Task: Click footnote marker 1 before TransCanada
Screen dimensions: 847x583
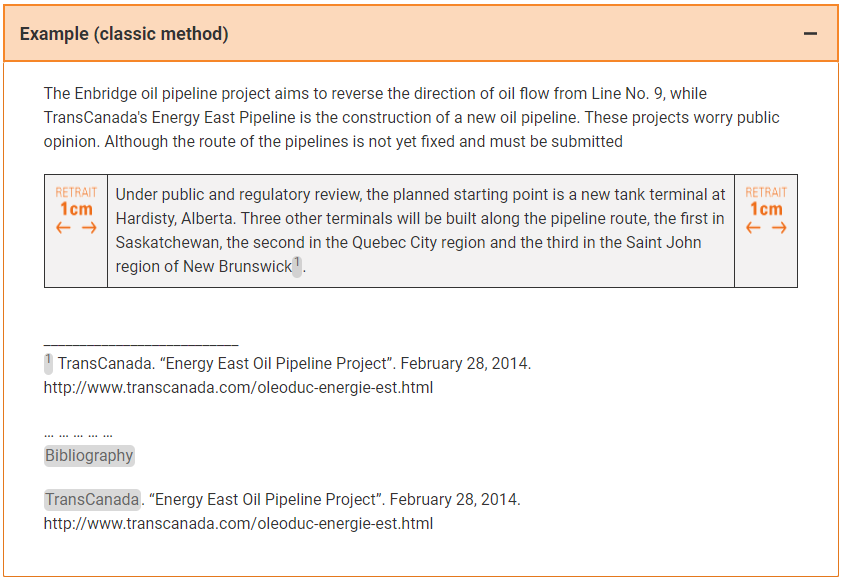Action: pos(48,363)
